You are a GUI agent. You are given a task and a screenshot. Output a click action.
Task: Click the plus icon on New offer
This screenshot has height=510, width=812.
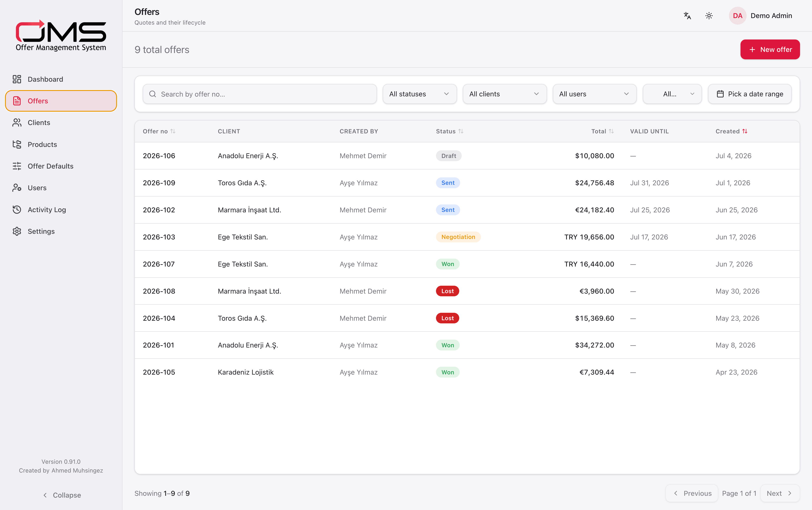pyautogui.click(x=752, y=50)
